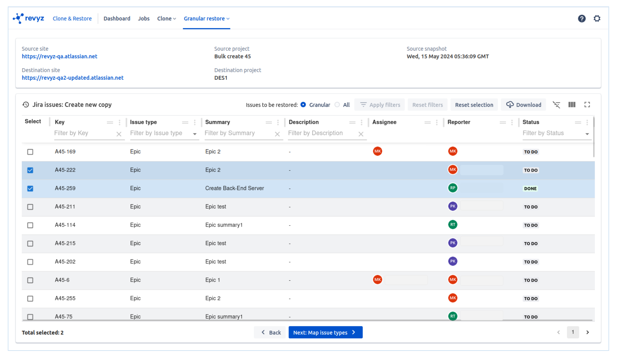Click the Filter by Key input
644x359 pixels.
[x=84, y=133]
